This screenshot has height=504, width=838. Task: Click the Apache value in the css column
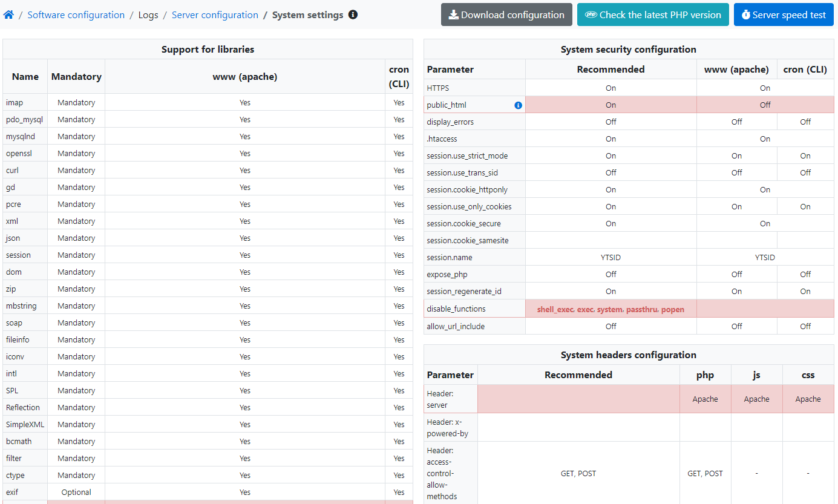click(x=808, y=399)
